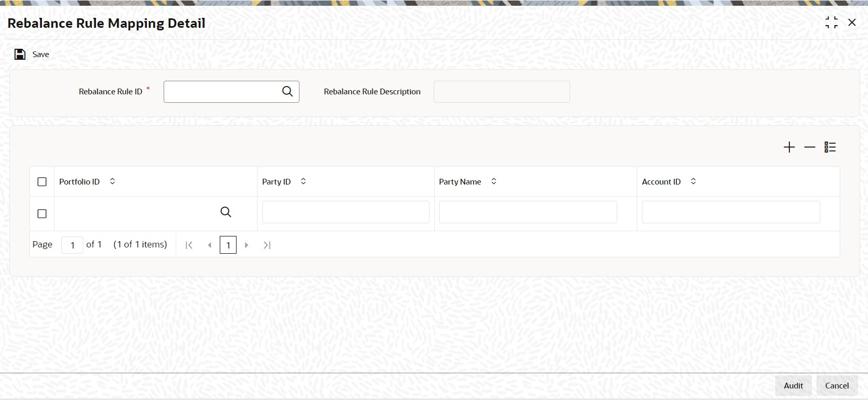Open the Portfolio ID search lookup in the row
868x400 pixels.
coord(226,212)
